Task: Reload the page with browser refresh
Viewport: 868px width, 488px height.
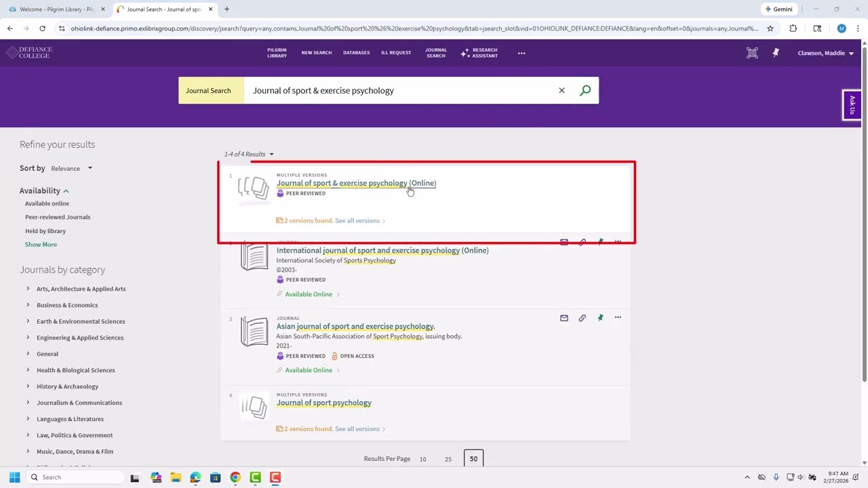Action: [42, 28]
